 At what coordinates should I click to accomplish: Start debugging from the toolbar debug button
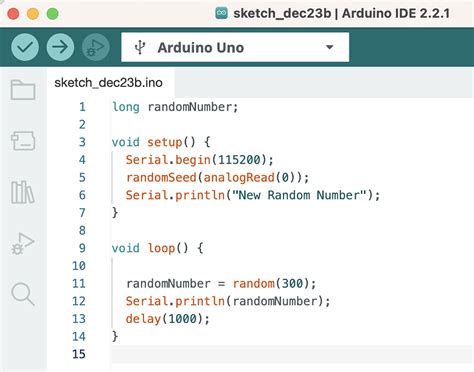click(x=96, y=47)
